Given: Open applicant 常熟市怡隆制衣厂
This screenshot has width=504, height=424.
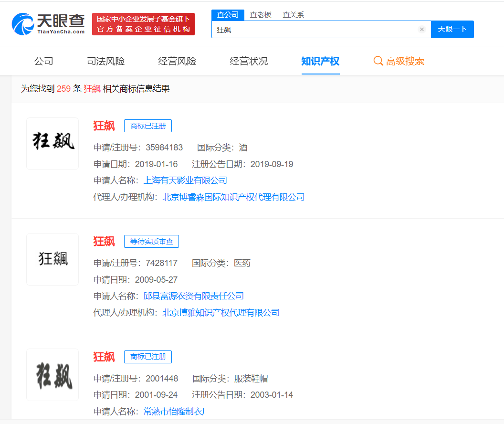Looking at the screenshot, I should tap(177, 412).
